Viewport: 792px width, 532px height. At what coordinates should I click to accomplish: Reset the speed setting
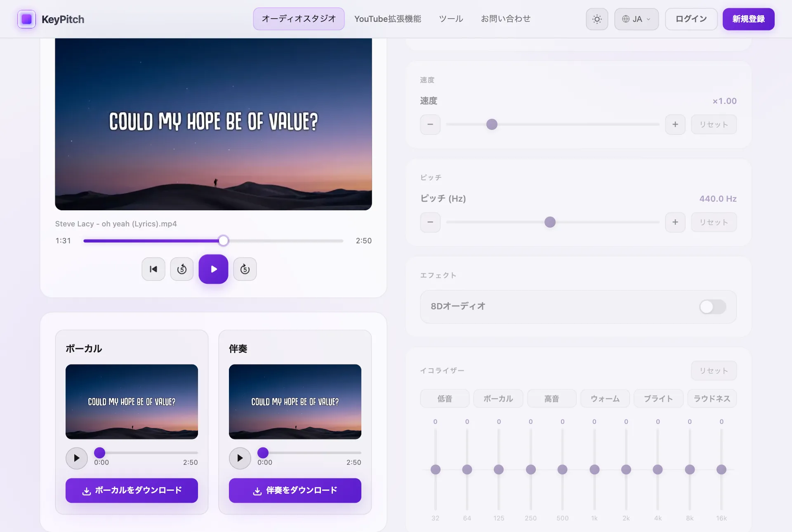714,125
